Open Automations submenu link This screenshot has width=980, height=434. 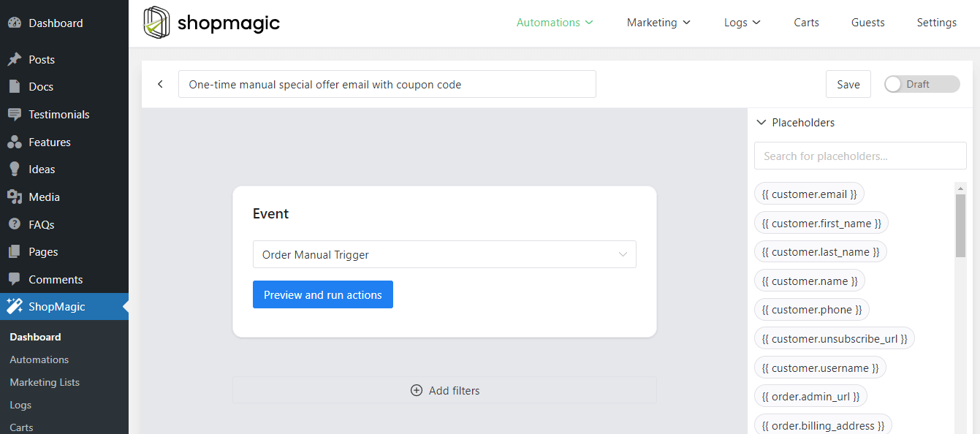[x=39, y=359]
